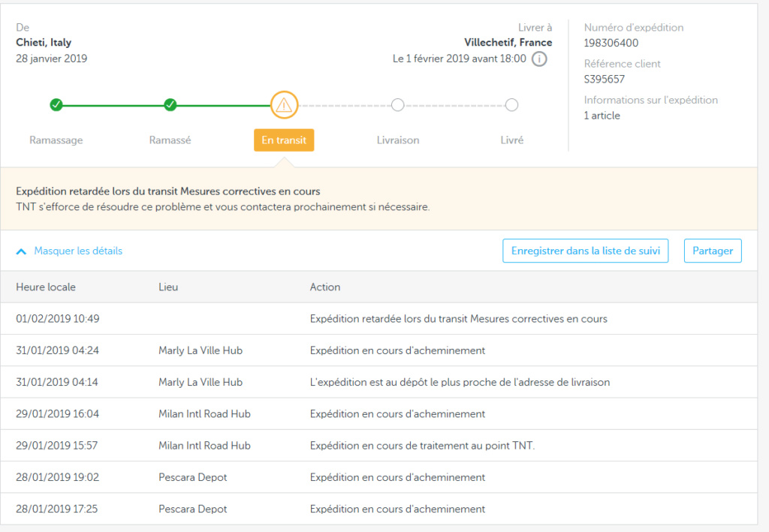Click Le 1 février 2019 avant 18:00

pos(459,59)
